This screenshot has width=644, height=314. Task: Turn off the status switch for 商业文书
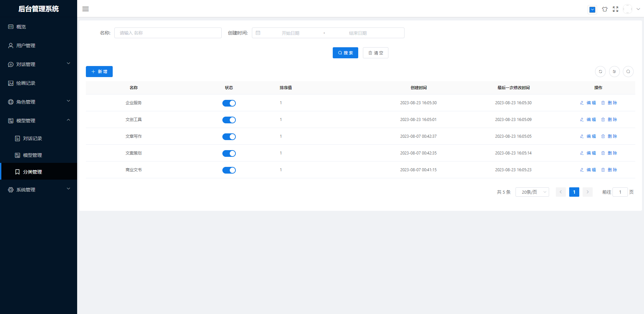tap(229, 170)
